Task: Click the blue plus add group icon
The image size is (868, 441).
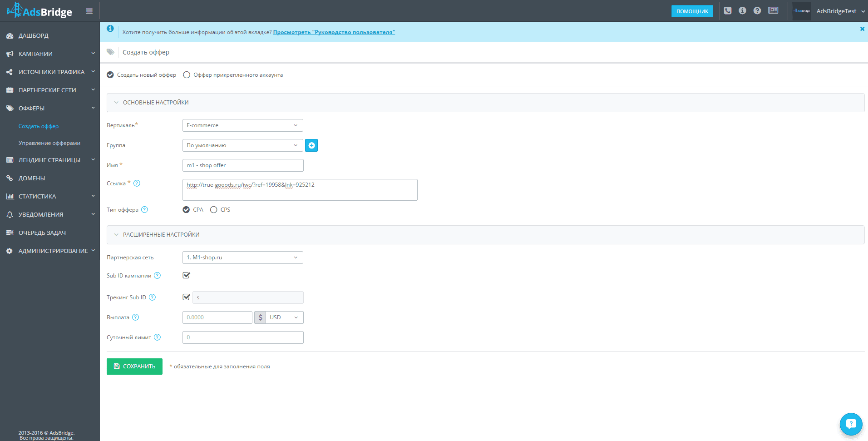Action: [311, 145]
